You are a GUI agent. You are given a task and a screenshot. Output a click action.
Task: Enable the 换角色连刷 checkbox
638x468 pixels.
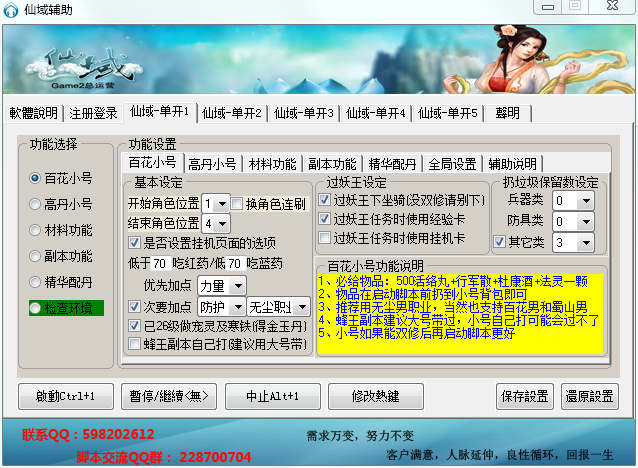237,204
